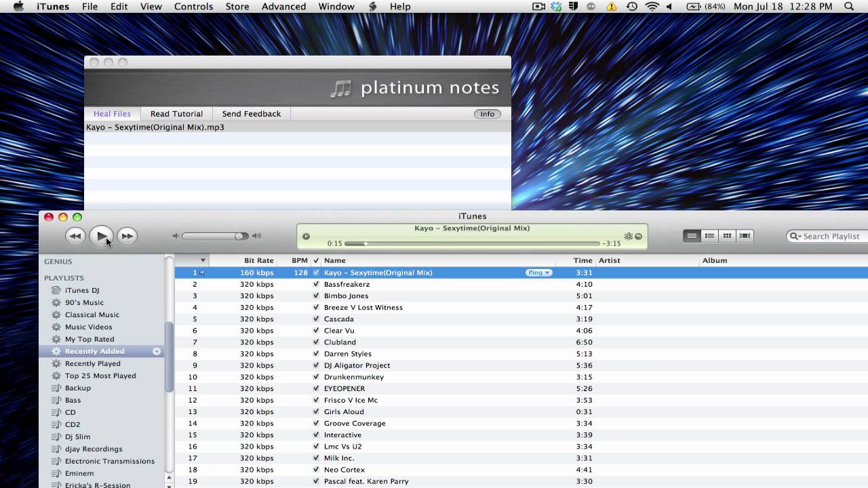
Task: Click Send Feedback in Platinum Notes
Action: click(251, 114)
